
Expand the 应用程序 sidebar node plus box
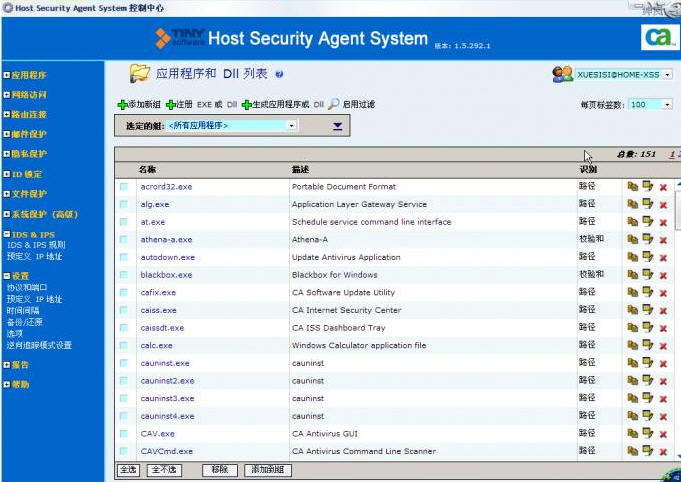[x=6, y=75]
